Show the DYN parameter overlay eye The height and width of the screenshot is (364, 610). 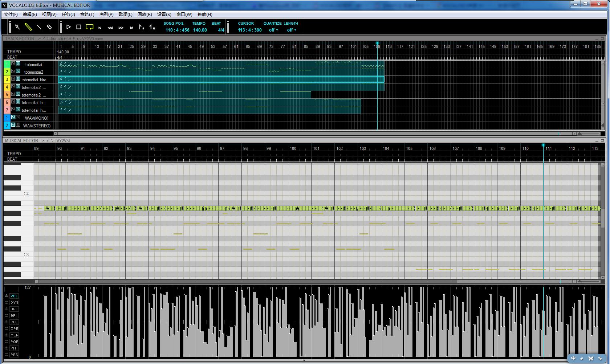[x=7, y=302]
